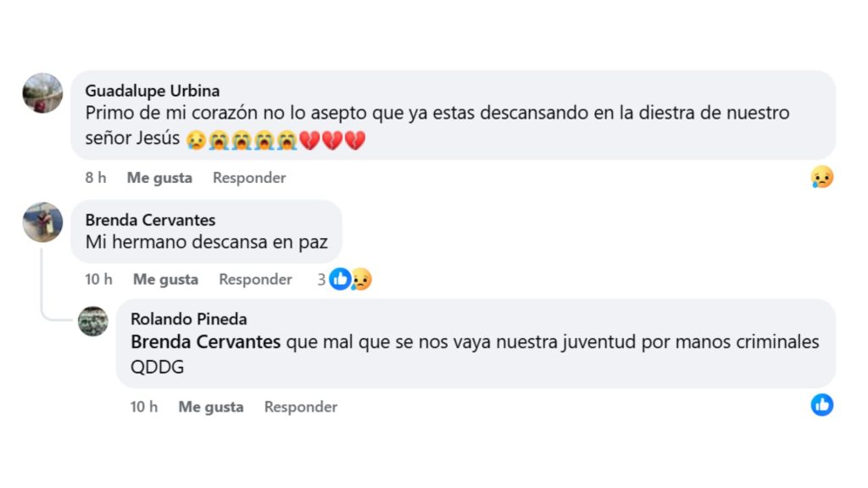The height and width of the screenshot is (488, 868).
Task: Open Guadalupe Urbina's profile name link
Action: 152,90
